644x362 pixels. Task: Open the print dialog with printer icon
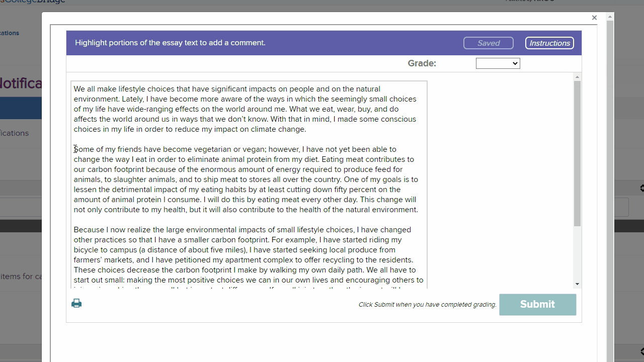pos(76,303)
